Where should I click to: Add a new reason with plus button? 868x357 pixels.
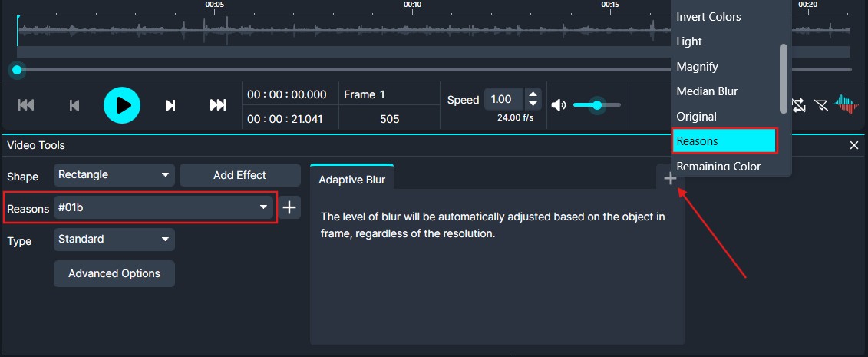(x=289, y=208)
